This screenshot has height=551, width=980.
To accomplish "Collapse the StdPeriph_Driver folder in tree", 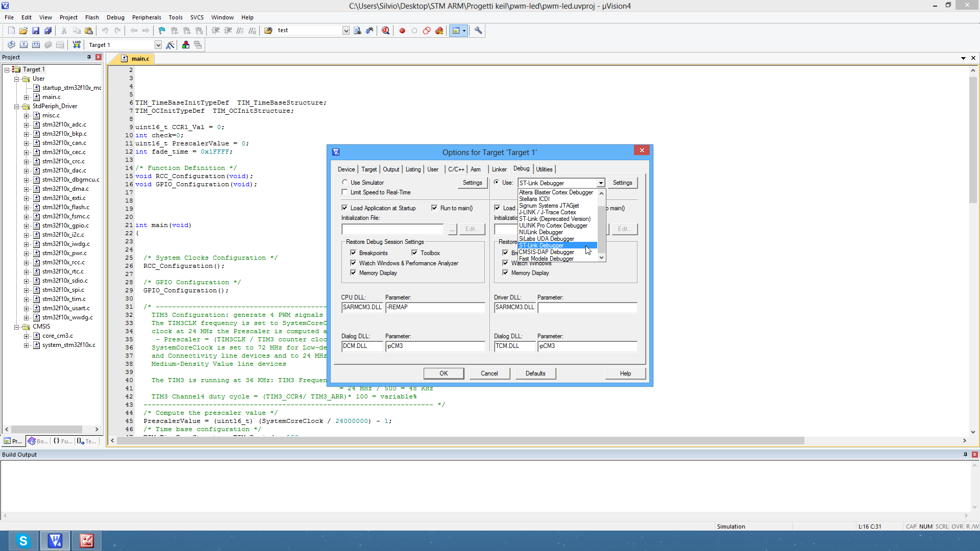I will pos(16,107).
